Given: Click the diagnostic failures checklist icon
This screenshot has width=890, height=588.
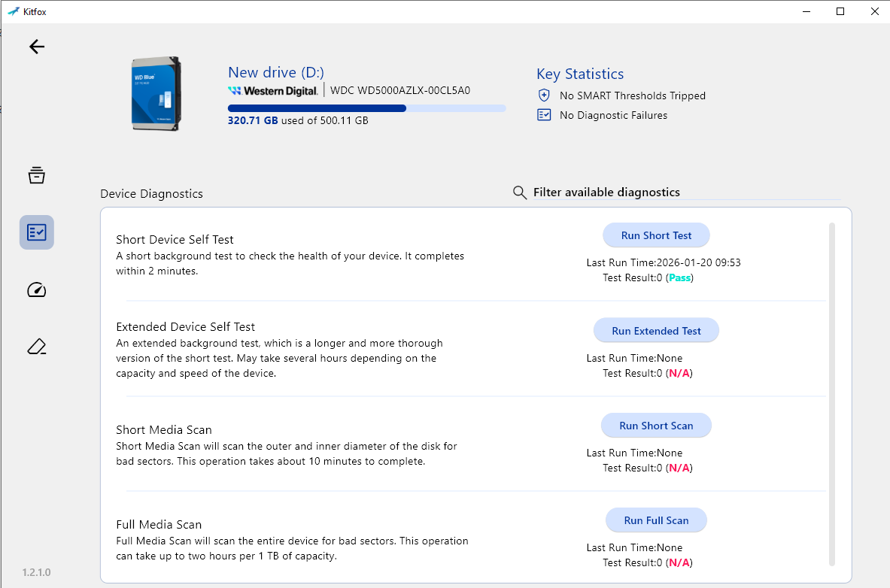Looking at the screenshot, I should 544,115.
